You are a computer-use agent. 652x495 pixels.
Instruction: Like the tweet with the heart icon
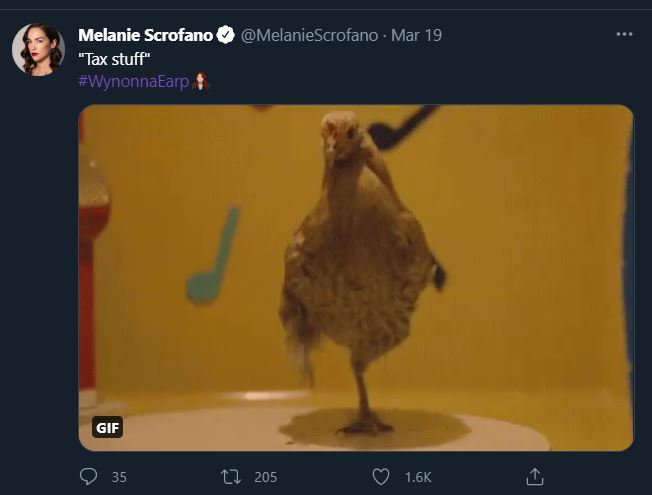coord(380,477)
